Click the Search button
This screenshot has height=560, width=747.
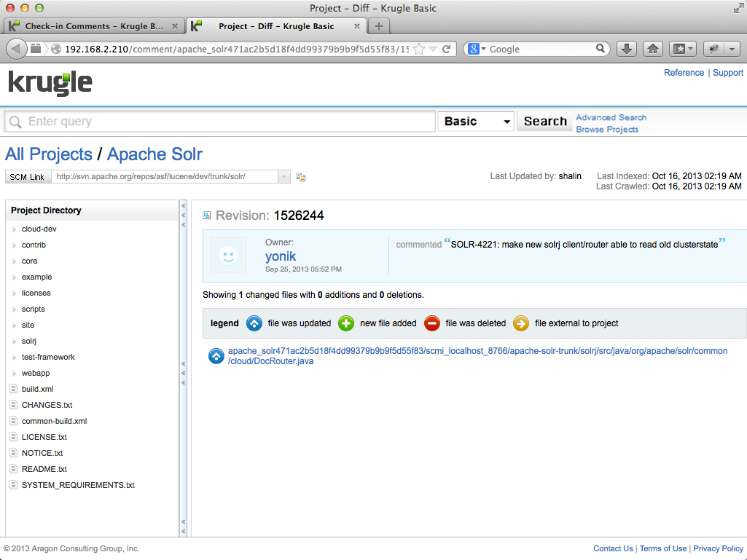[x=545, y=122]
